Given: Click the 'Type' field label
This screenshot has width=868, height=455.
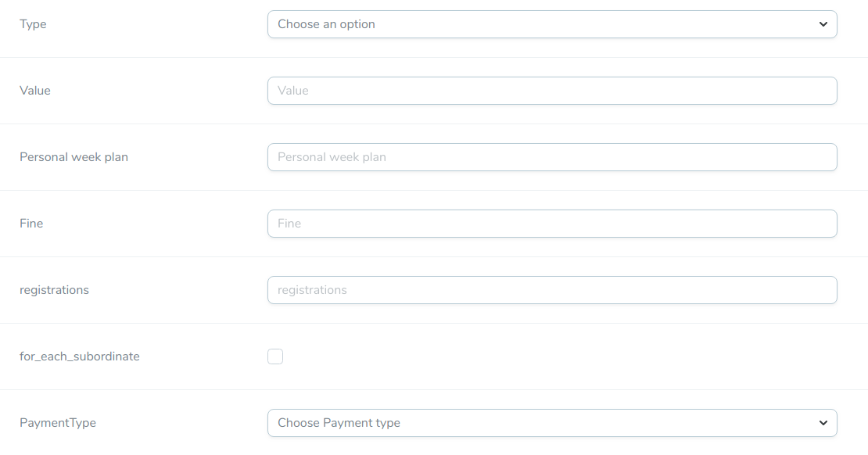Looking at the screenshot, I should click(x=33, y=24).
